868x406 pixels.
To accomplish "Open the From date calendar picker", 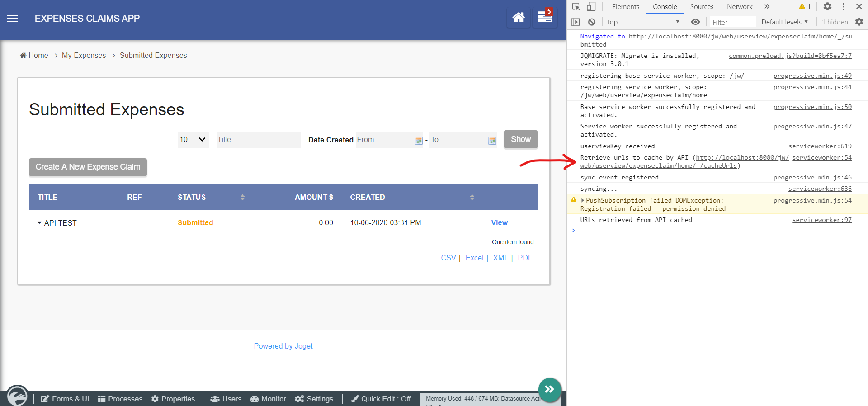I will click(418, 141).
